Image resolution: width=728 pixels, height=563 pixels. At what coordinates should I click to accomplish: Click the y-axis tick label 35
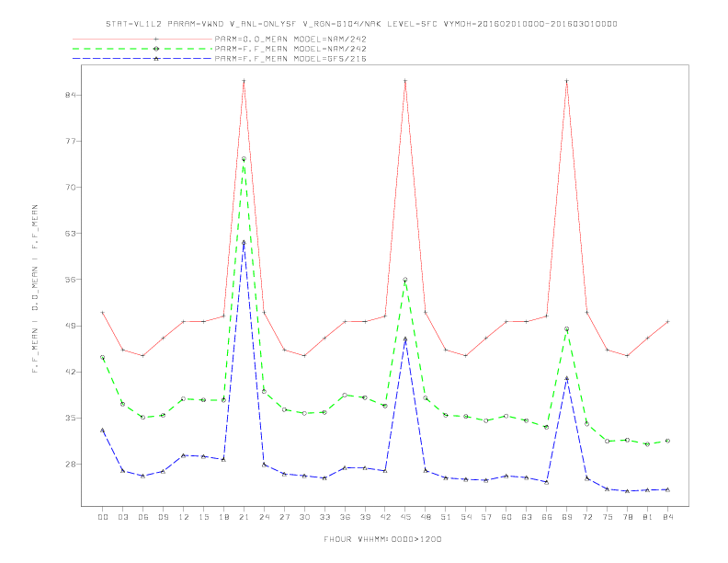tap(70, 418)
